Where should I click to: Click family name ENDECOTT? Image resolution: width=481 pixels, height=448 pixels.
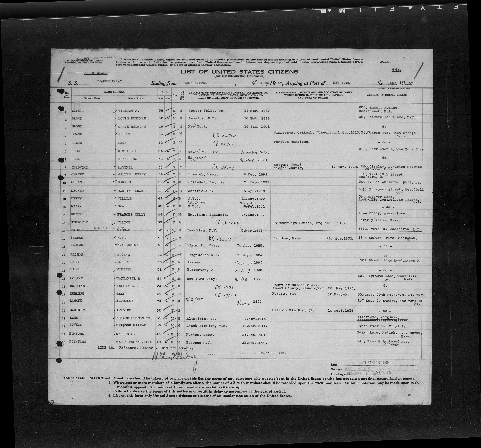tap(79, 222)
